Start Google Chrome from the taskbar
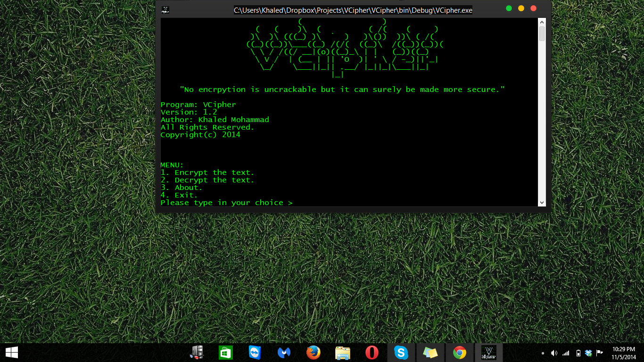 (460, 352)
